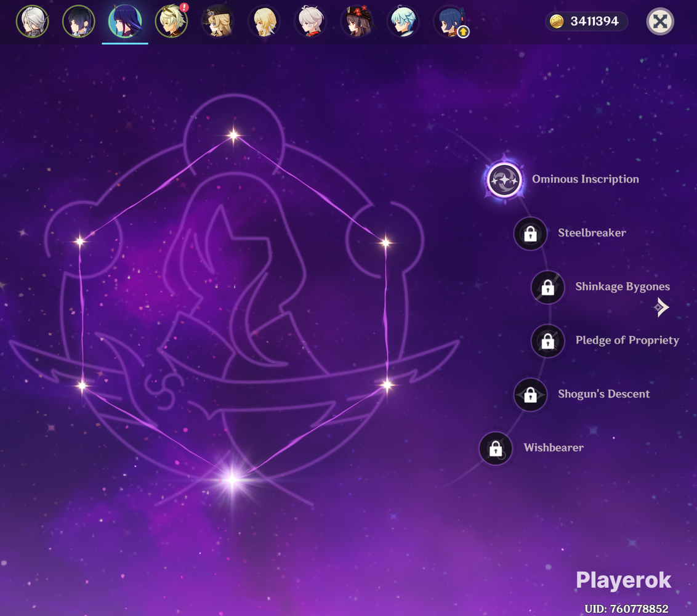Viewport: 697px width, 616px height.
Task: Go to next character with right arrow
Action: pyautogui.click(x=661, y=307)
